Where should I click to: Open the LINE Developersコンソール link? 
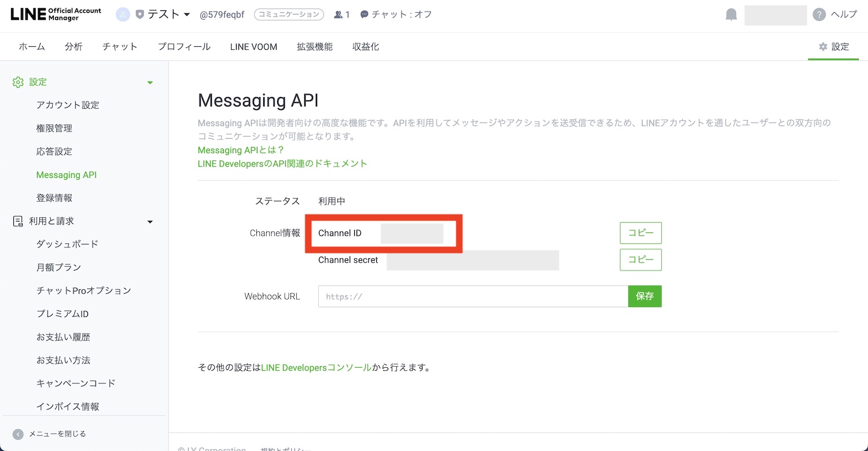click(x=316, y=367)
